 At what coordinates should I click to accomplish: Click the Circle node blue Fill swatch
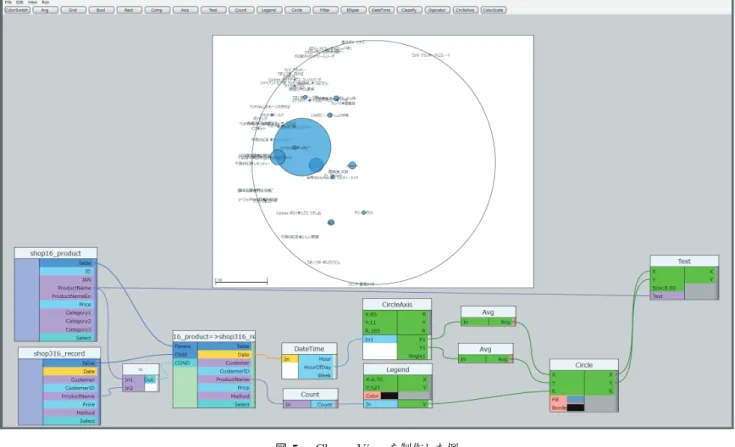click(x=576, y=400)
